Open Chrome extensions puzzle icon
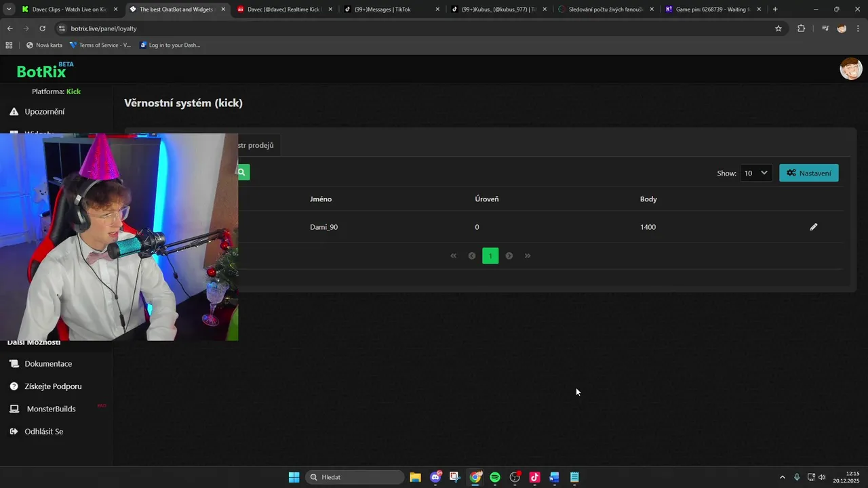The width and height of the screenshot is (868, 488). (802, 28)
